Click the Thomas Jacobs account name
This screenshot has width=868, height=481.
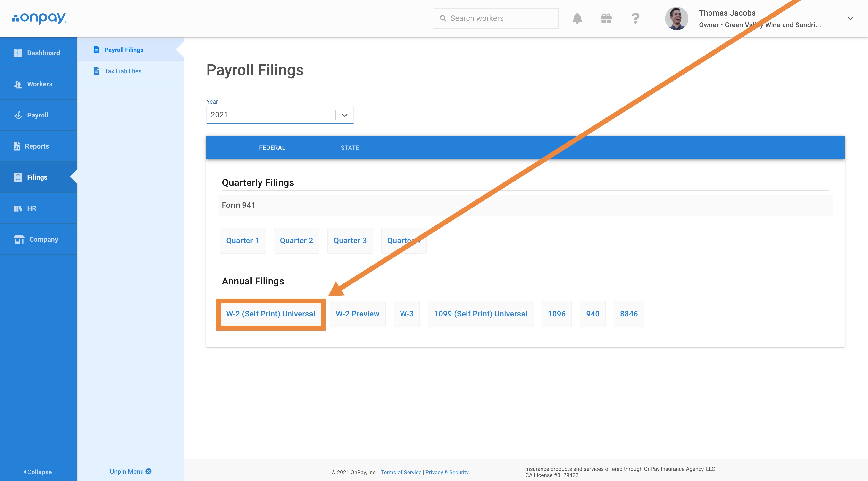pos(727,13)
